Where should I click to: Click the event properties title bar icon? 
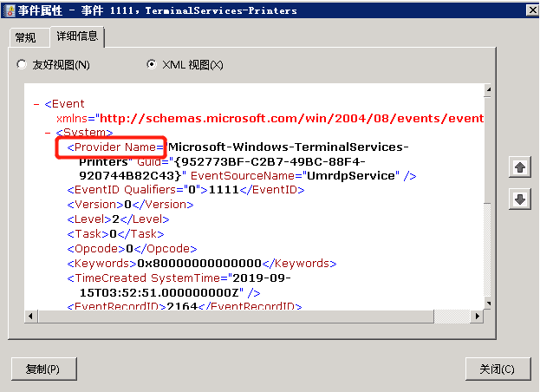[x=10, y=10]
